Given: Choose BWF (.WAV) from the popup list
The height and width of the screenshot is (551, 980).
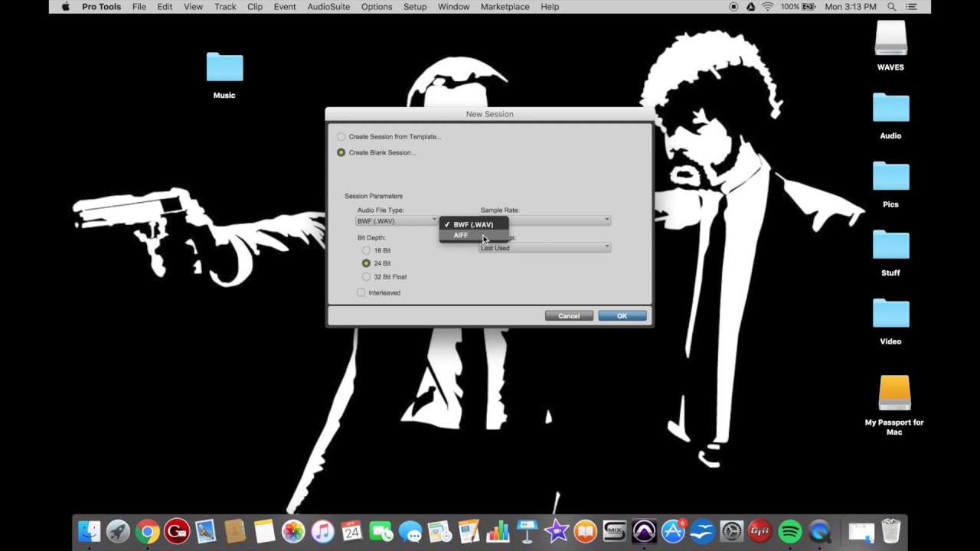Looking at the screenshot, I should point(473,224).
